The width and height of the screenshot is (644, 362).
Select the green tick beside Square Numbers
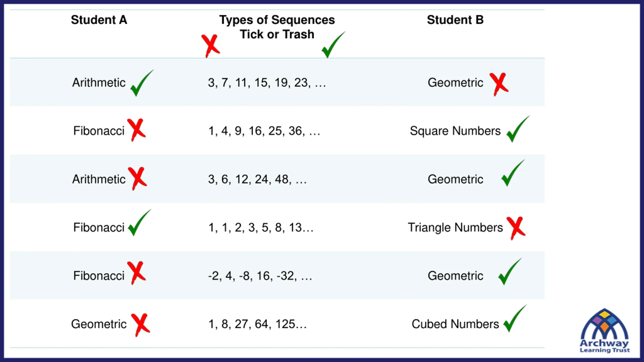click(x=518, y=129)
